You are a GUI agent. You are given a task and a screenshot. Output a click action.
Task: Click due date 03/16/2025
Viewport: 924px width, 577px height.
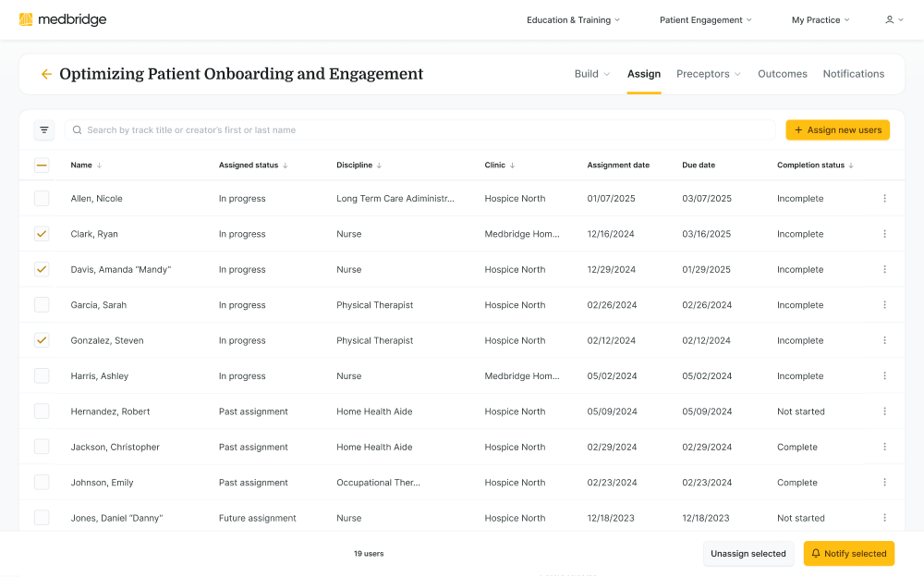(706, 234)
